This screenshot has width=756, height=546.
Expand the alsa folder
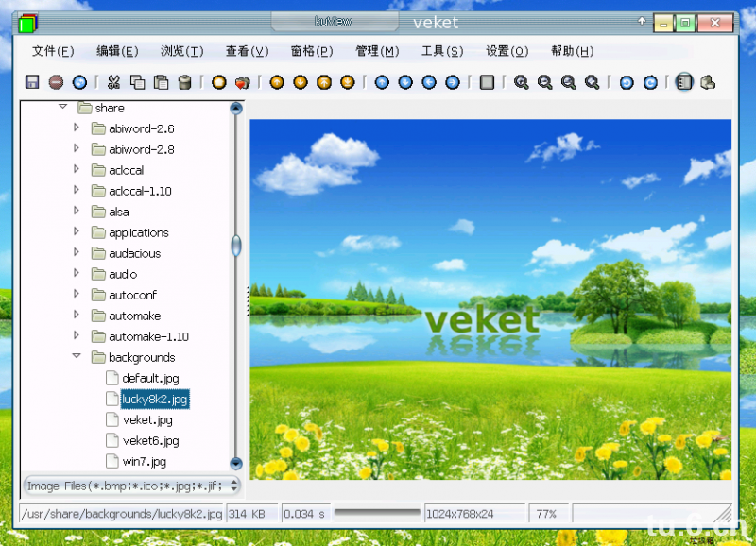coord(77,210)
